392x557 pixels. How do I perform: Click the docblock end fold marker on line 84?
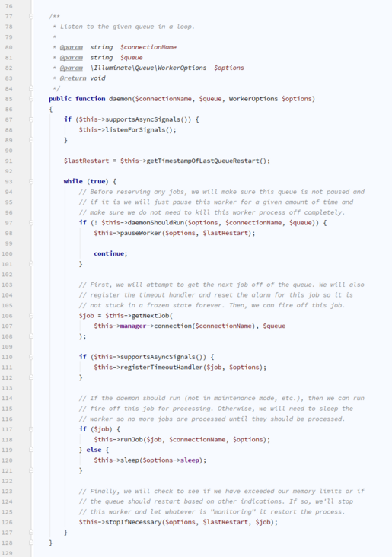[x=31, y=88]
